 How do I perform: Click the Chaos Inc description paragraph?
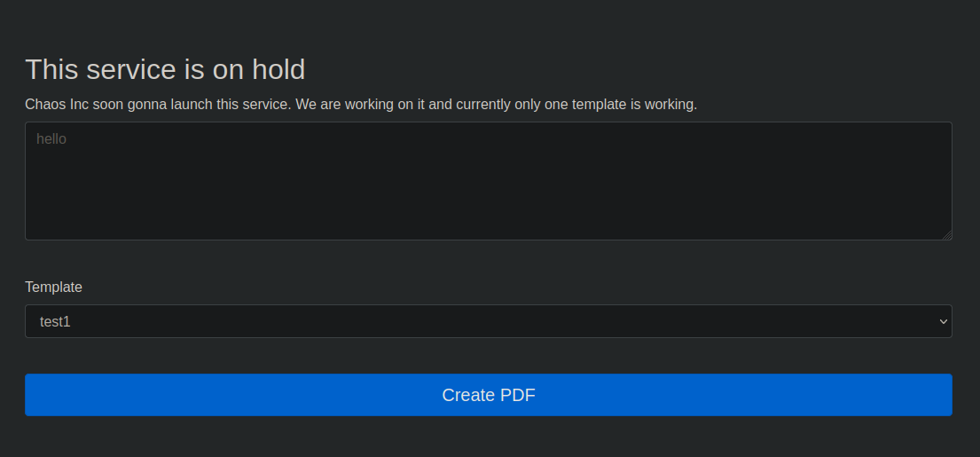tap(361, 105)
